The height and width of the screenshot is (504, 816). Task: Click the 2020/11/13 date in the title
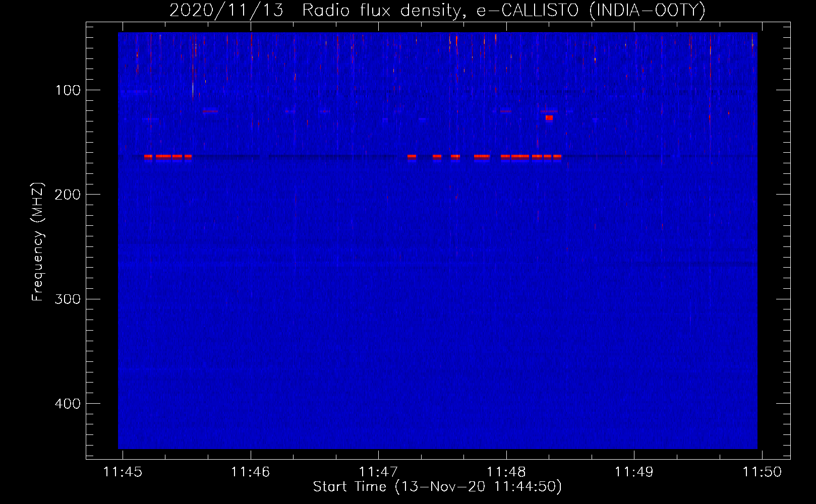226,10
